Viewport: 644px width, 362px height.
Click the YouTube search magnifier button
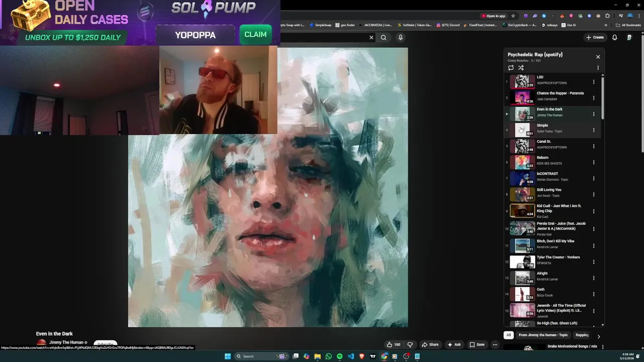click(383, 37)
